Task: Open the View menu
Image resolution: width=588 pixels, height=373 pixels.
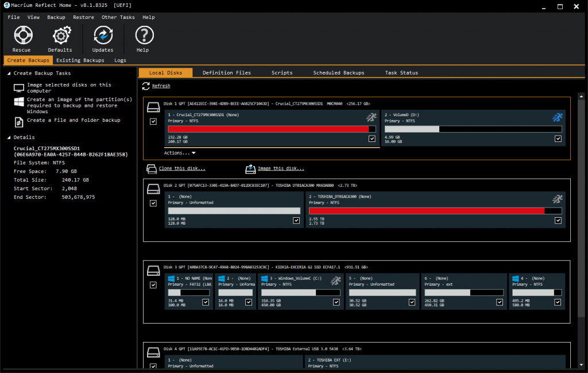Action: point(33,17)
